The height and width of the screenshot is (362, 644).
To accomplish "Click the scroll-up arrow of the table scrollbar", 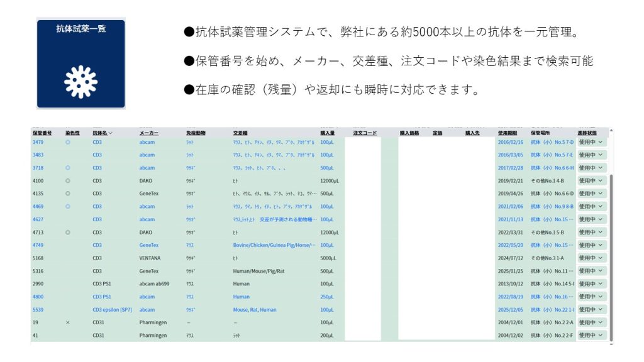I will click(610, 131).
